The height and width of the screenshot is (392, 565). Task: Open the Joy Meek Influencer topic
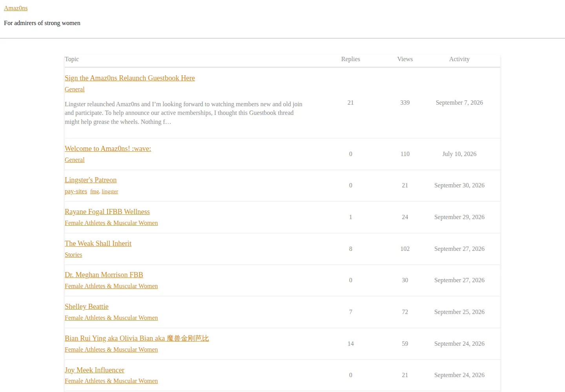click(95, 370)
